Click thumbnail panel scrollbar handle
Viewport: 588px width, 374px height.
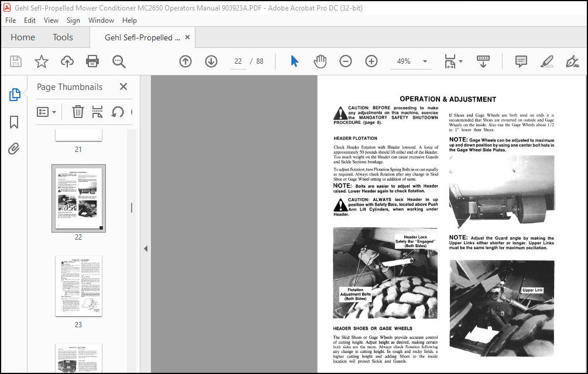coord(132,208)
